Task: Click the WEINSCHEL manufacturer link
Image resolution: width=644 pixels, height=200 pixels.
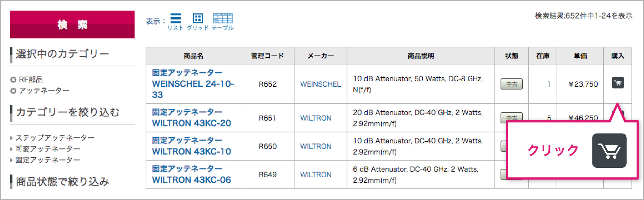Action: coord(320,84)
